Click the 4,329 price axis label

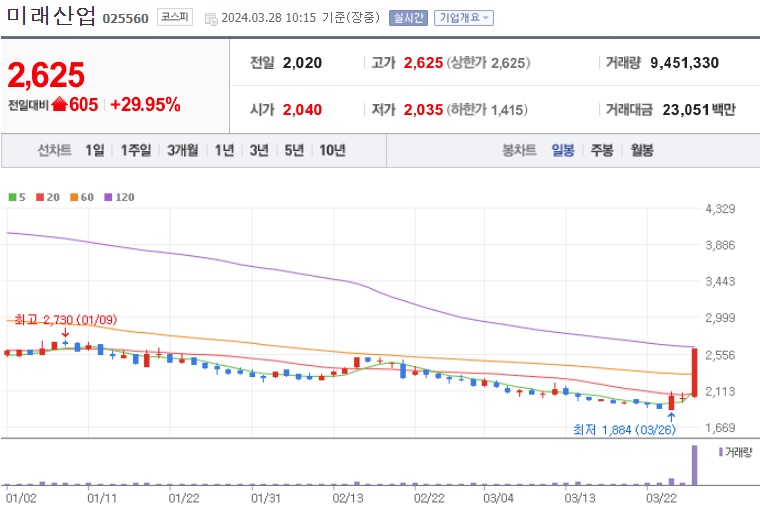720,209
